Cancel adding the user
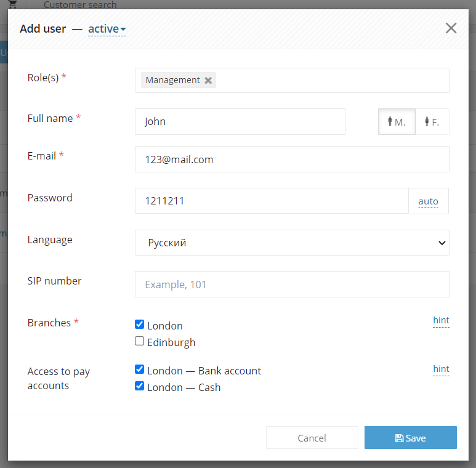Screen dimensions: 476x468 (x=312, y=437)
